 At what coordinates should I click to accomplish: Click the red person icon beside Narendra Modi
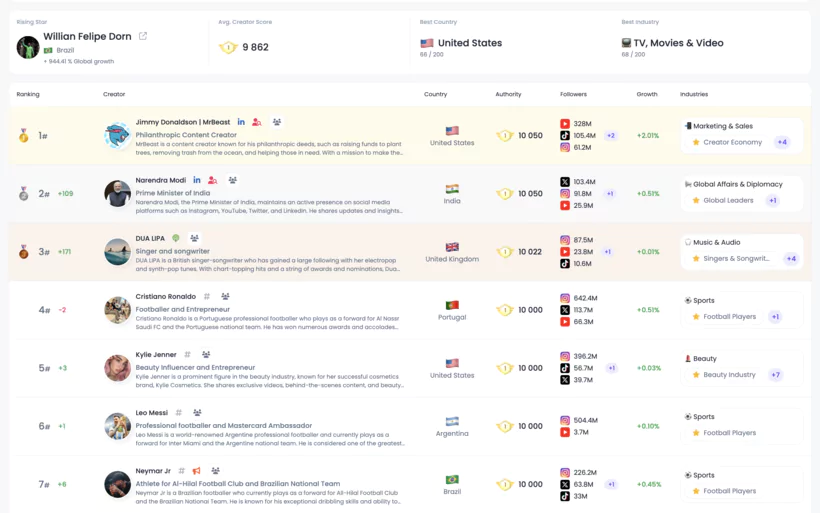click(x=212, y=180)
